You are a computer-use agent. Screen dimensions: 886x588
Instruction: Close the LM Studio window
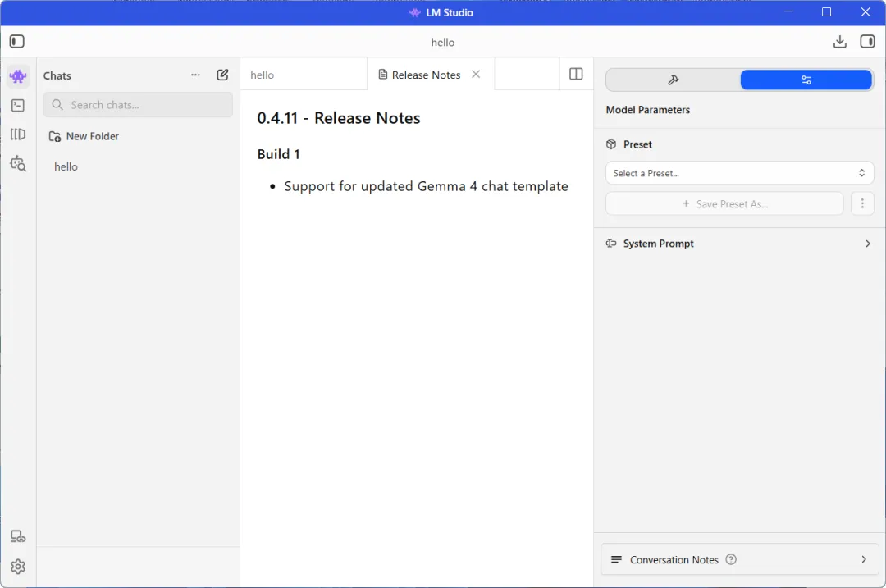pyautogui.click(x=865, y=11)
